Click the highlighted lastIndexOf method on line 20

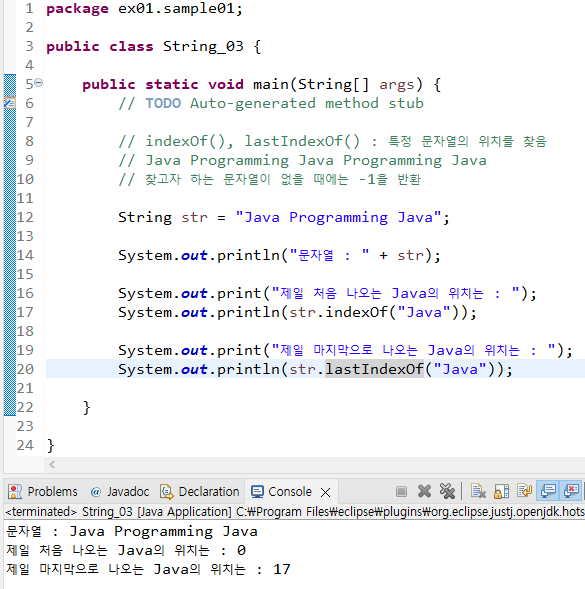coord(374,369)
